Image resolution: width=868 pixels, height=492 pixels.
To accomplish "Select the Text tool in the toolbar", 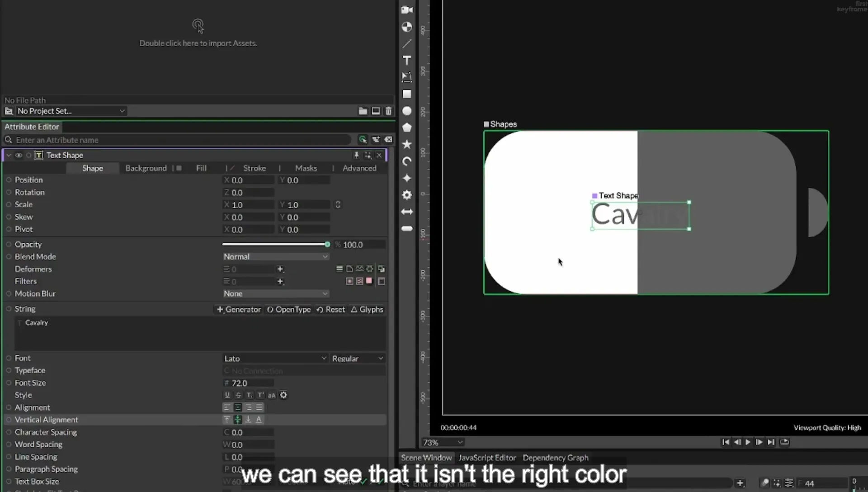I will [x=407, y=61].
